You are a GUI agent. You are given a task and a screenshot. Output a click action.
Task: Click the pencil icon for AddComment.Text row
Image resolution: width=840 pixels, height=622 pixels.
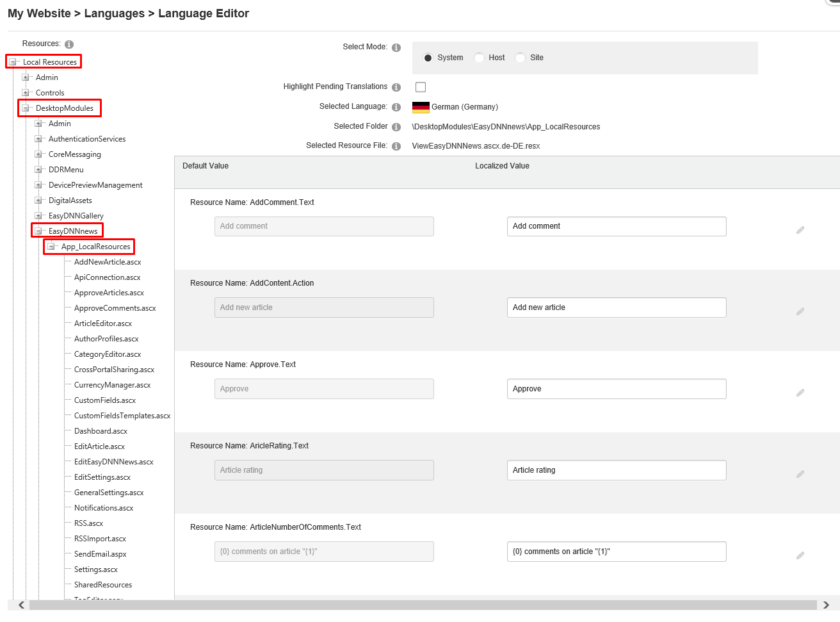(800, 230)
